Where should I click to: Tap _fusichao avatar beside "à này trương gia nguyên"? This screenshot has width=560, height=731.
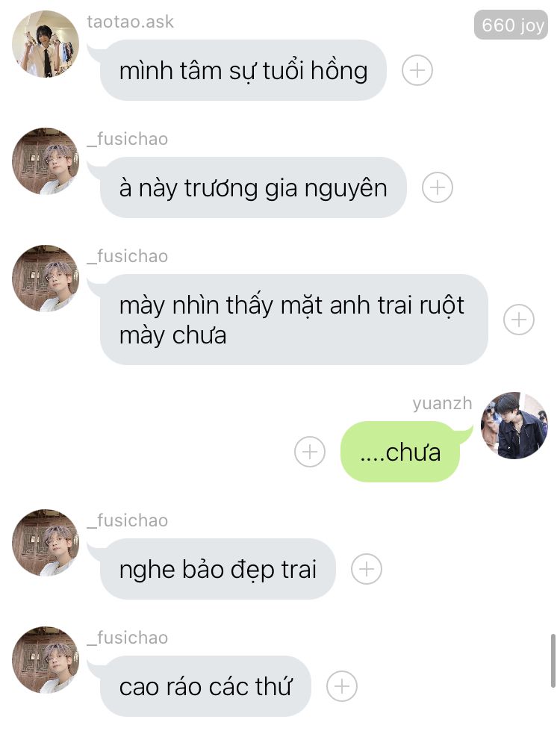[46, 161]
